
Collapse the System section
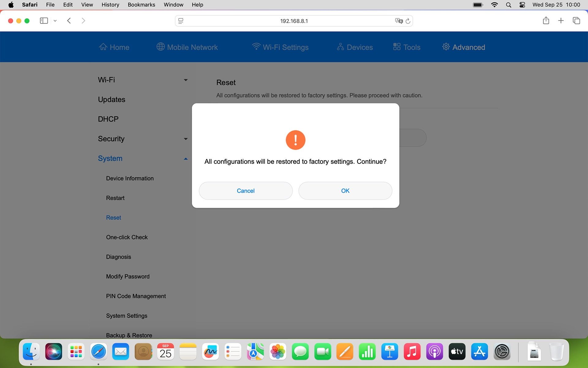click(186, 159)
